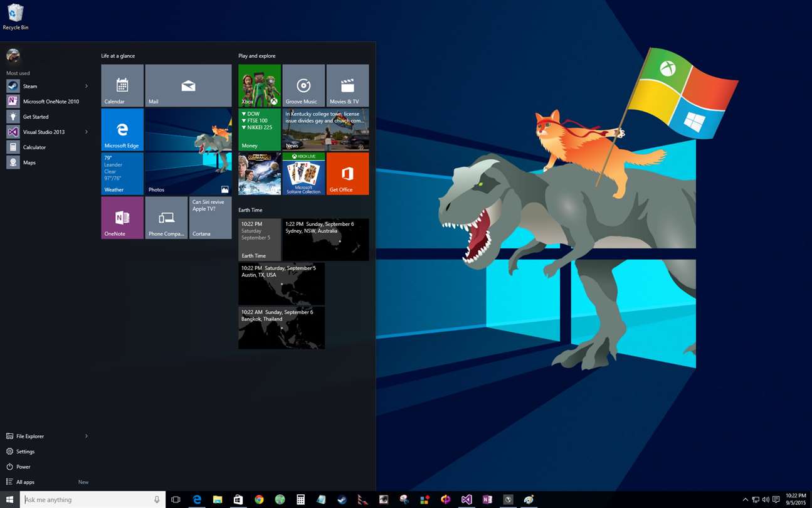Click the Windows Start button
Image resolution: width=812 pixels, height=508 pixels.
(x=9, y=500)
